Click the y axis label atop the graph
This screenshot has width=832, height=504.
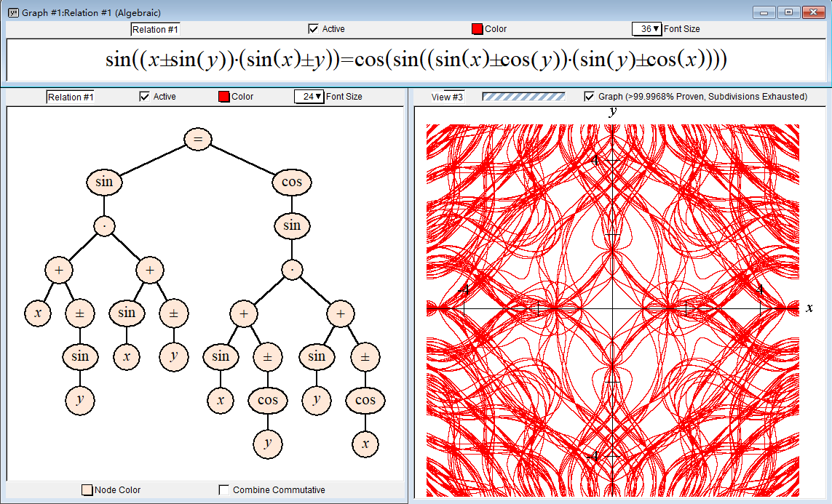pyautogui.click(x=614, y=111)
